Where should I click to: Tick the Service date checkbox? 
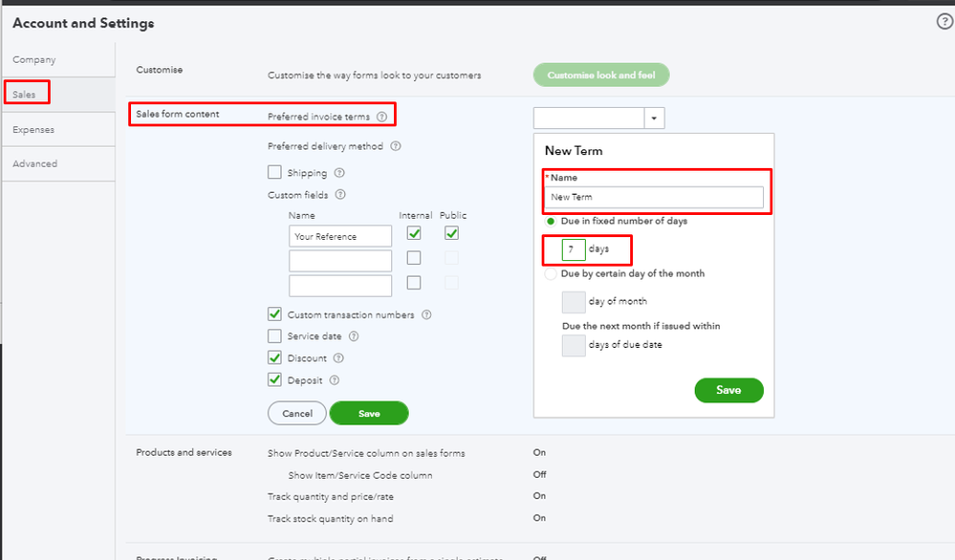coord(274,336)
